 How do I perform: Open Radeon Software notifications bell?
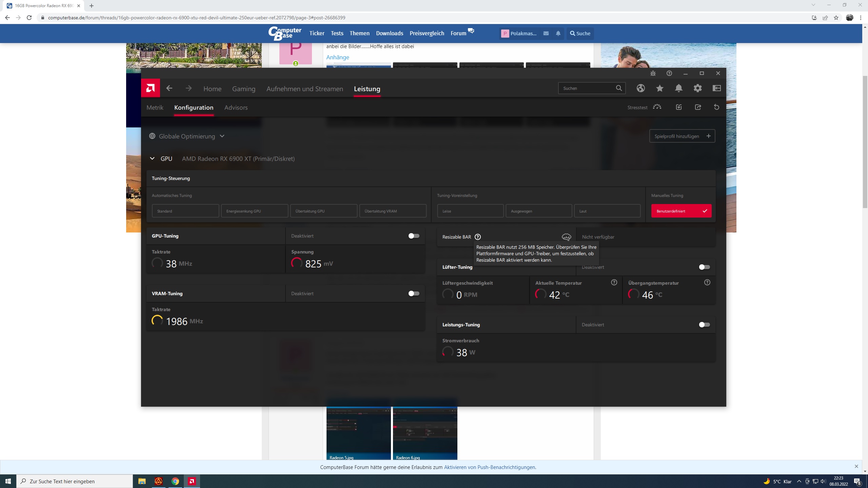(x=678, y=88)
